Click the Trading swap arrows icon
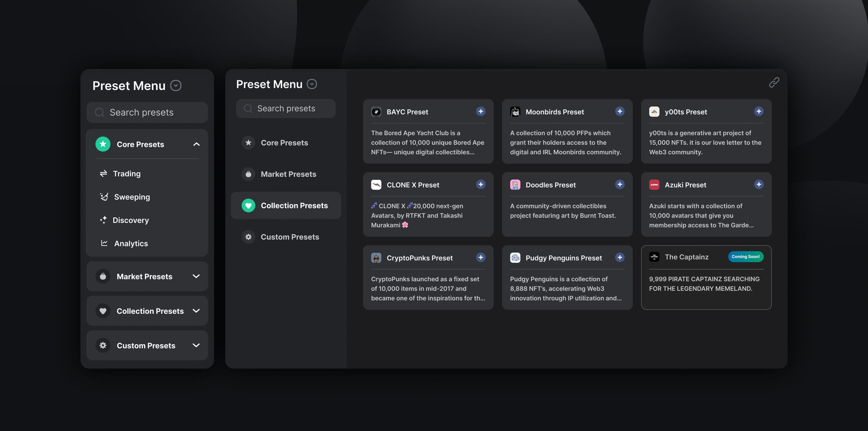Screen dimensions: 868x431 pos(104,173)
